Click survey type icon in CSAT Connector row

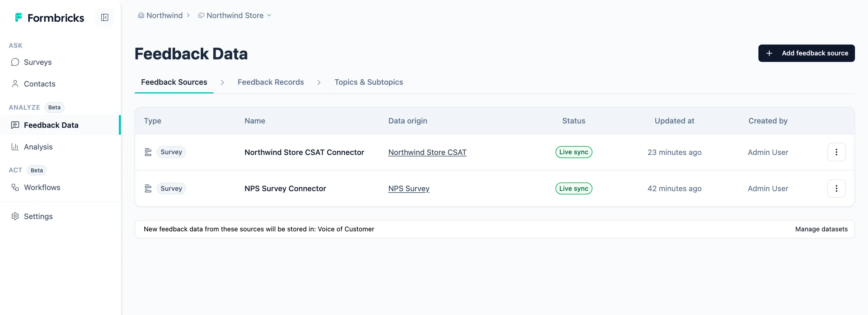coord(148,152)
